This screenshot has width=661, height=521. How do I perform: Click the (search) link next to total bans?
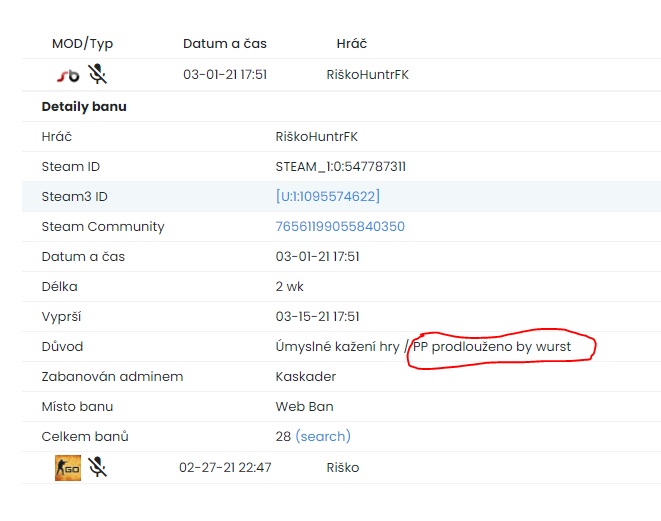323,436
